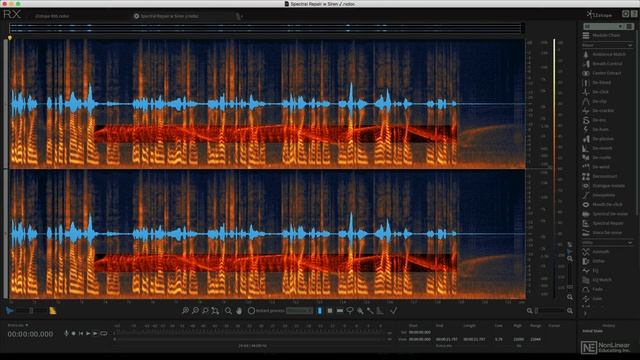Rewind to the start in the transport
Image resolution: width=640 pixels, height=360 pixels.
pyautogui.click(x=81, y=333)
